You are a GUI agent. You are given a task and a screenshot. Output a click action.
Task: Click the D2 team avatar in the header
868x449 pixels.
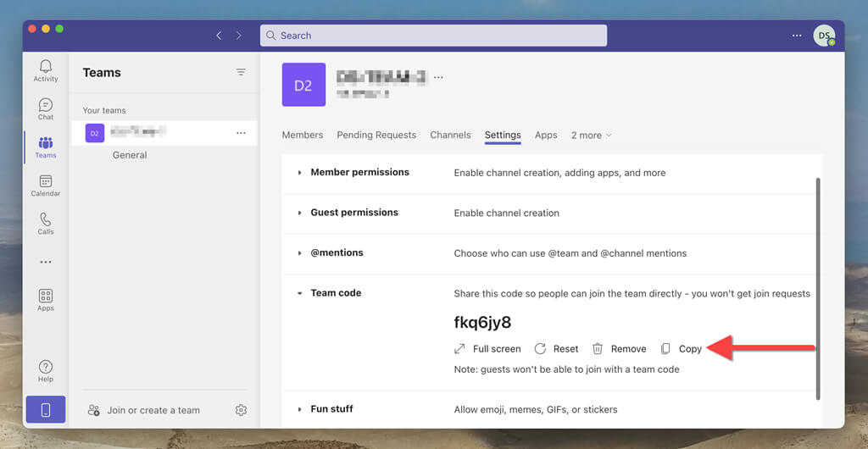tap(303, 85)
